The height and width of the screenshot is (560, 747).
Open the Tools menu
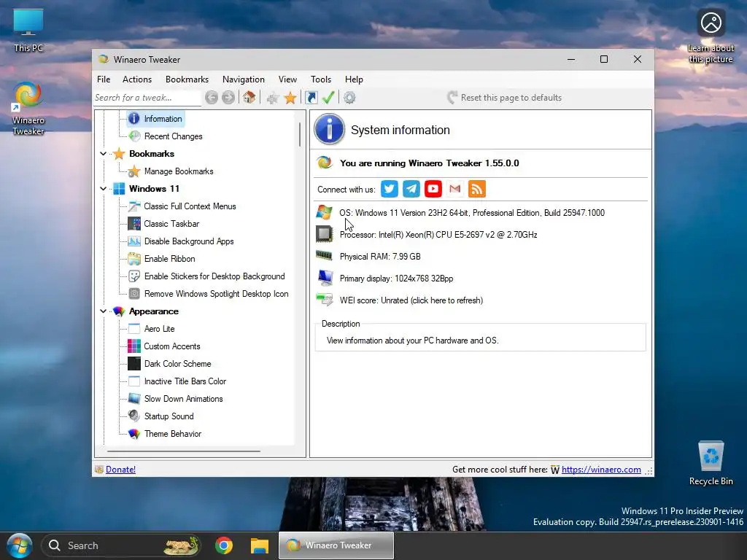click(x=321, y=79)
